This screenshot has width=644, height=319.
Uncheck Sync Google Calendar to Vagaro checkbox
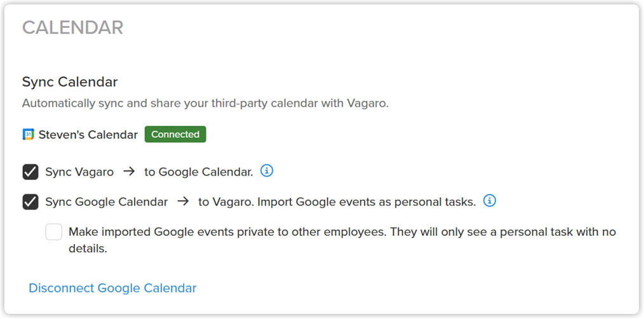[x=30, y=202]
